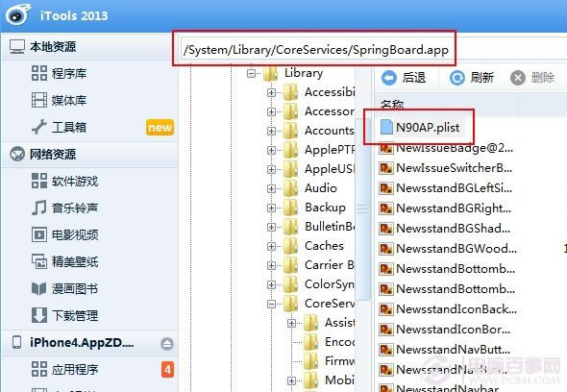The width and height of the screenshot is (567, 392).
Task: Expand the Backup folder node
Action: 271,208
